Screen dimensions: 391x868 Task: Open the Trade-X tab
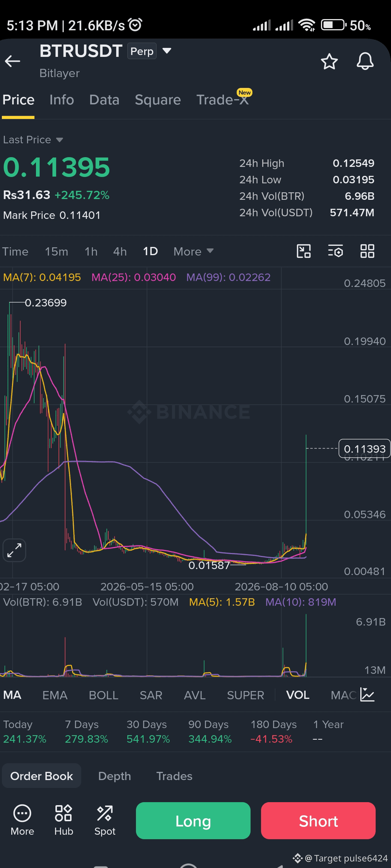(222, 100)
